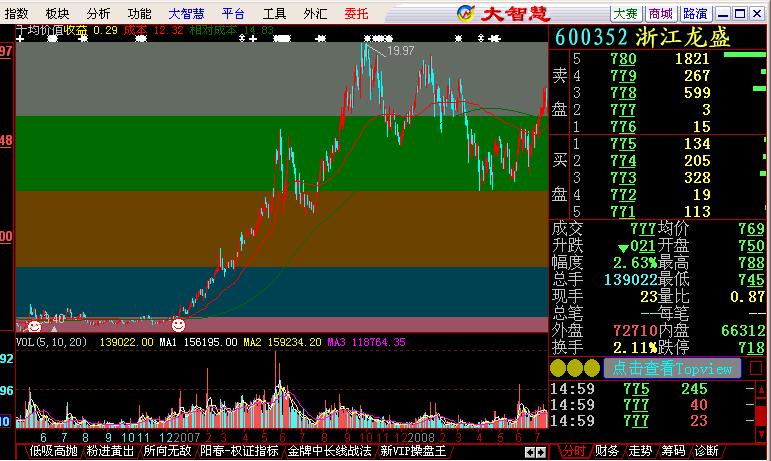Viewport: 771px width, 461px height.
Task: Click the 大赛 button
Action: tap(626, 14)
